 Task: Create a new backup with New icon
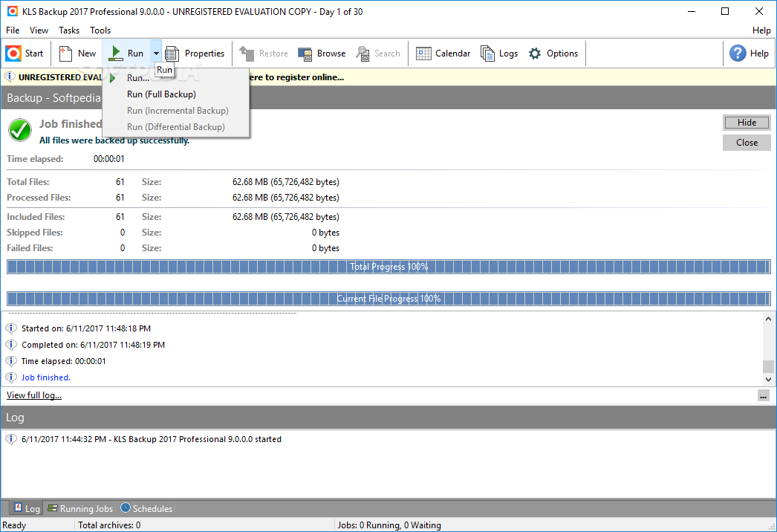65,53
